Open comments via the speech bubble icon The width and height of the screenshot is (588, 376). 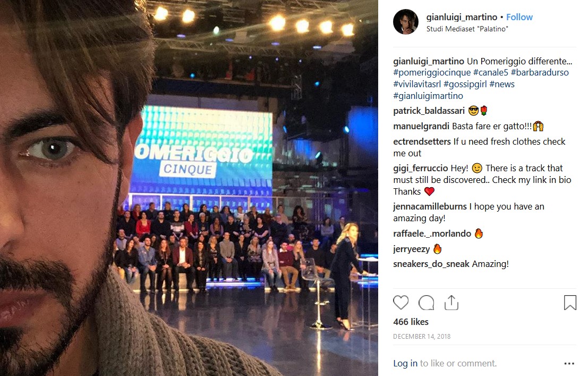(427, 303)
